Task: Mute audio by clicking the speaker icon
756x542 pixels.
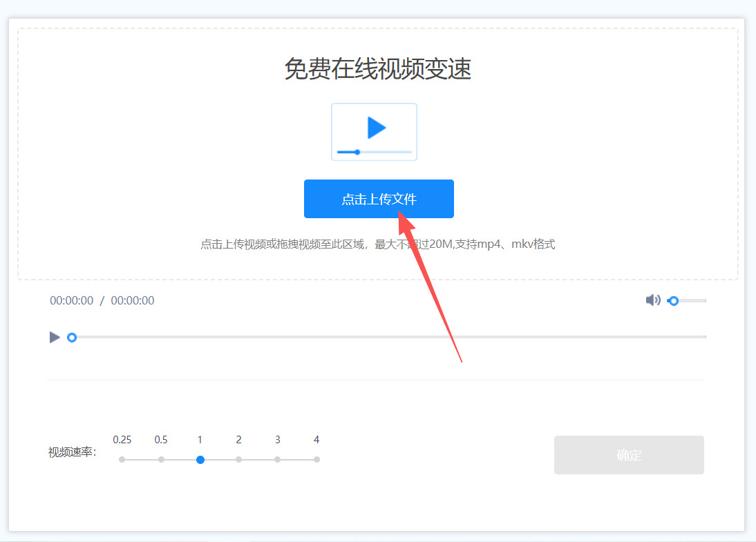Action: click(652, 300)
